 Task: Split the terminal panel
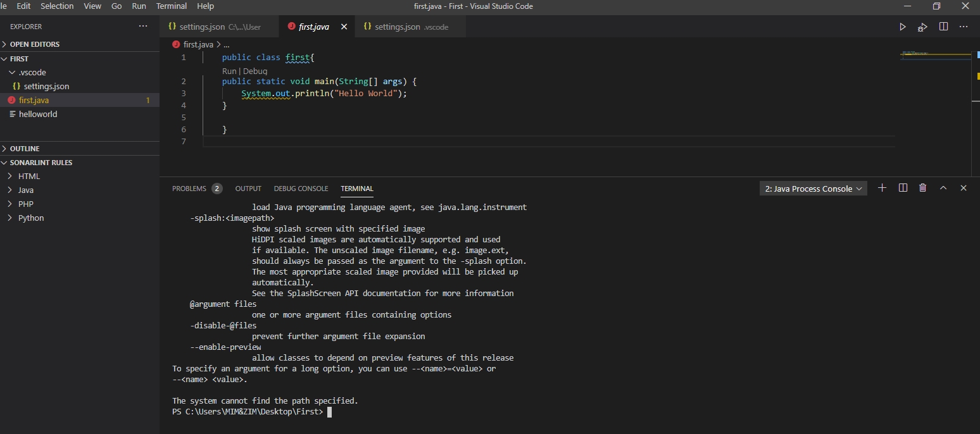tap(903, 188)
